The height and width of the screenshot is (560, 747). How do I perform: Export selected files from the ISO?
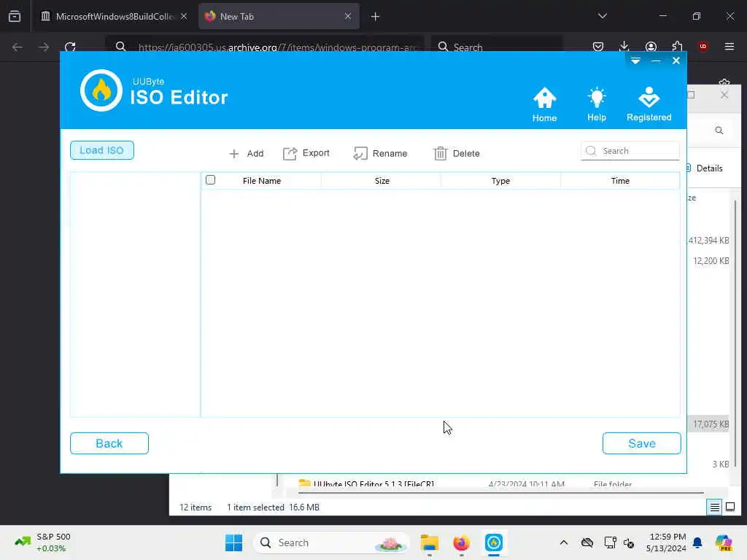pos(306,153)
